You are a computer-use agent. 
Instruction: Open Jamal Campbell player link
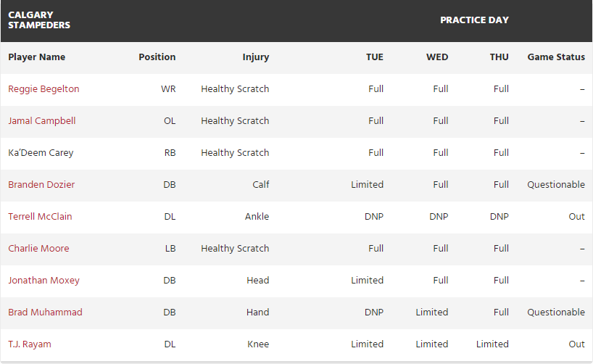click(x=42, y=121)
